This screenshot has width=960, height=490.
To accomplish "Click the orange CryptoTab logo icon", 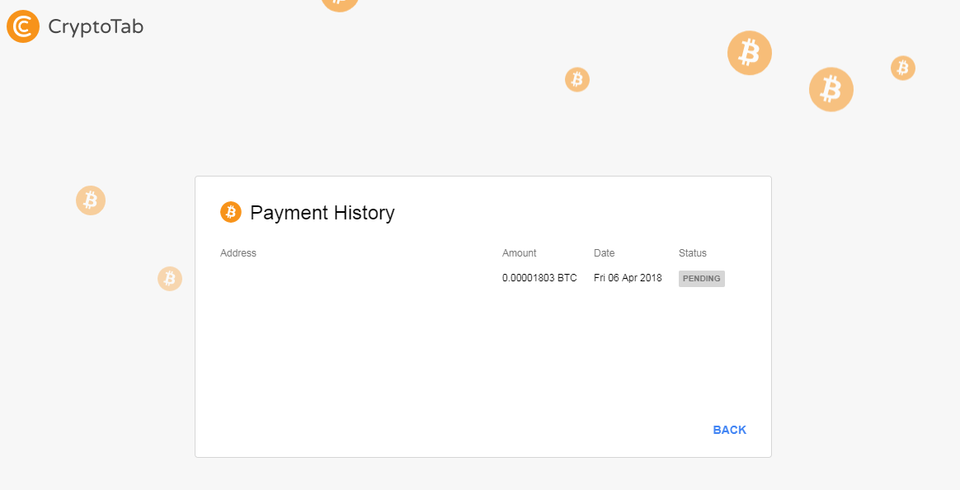I will pos(23,26).
